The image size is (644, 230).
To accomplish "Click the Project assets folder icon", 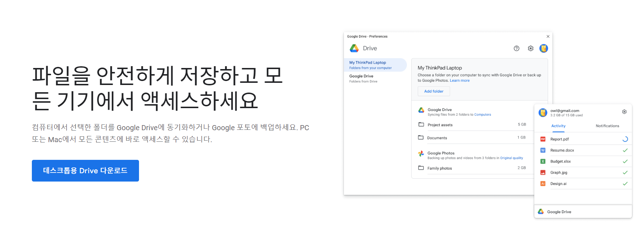I will click(x=421, y=124).
